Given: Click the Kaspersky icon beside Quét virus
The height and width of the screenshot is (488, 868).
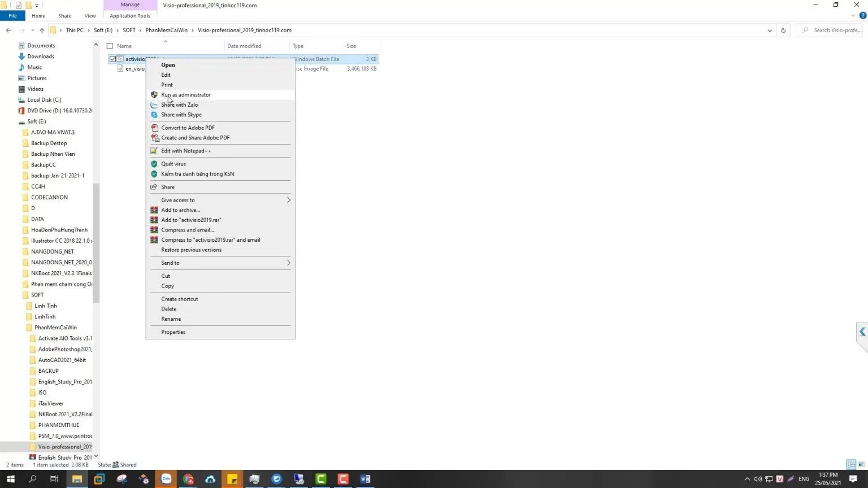Looking at the screenshot, I should [x=154, y=164].
